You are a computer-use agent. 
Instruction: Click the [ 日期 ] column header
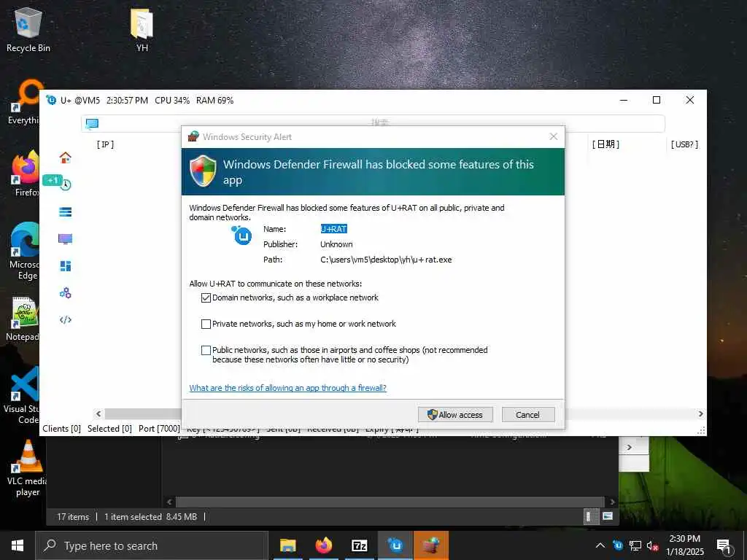tap(605, 144)
